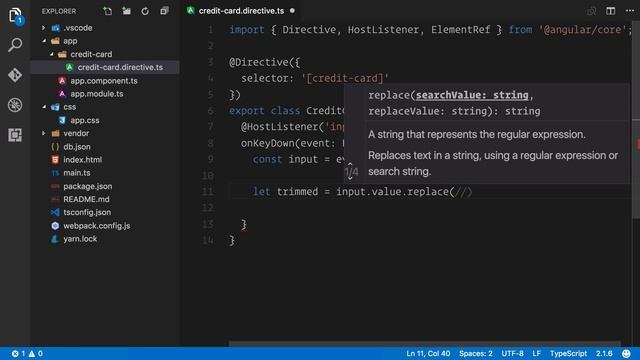
Task: Click TypeScript version 2.1.6 in status bar
Action: tap(604, 353)
